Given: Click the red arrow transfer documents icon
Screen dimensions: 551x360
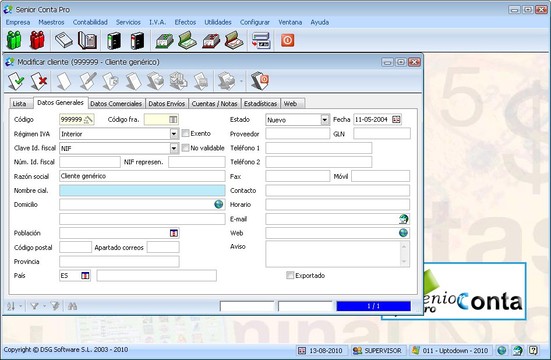Looking at the screenshot, I should [261, 40].
